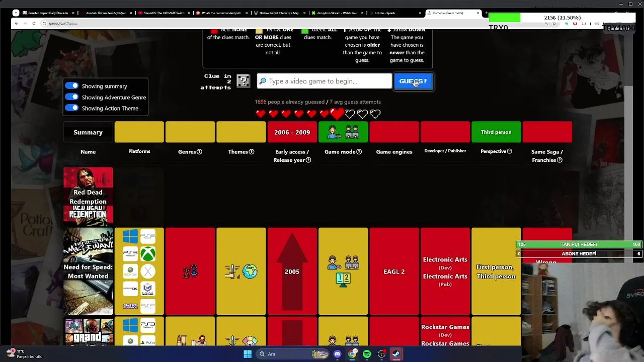644x362 pixels.
Task: Click the red 2006 - 2009 summary cell
Action: pos(292,132)
